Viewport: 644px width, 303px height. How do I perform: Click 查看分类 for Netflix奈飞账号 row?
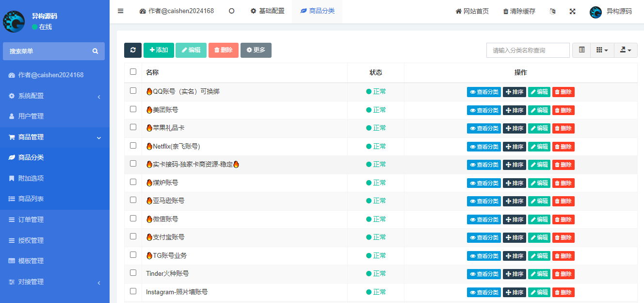point(483,146)
